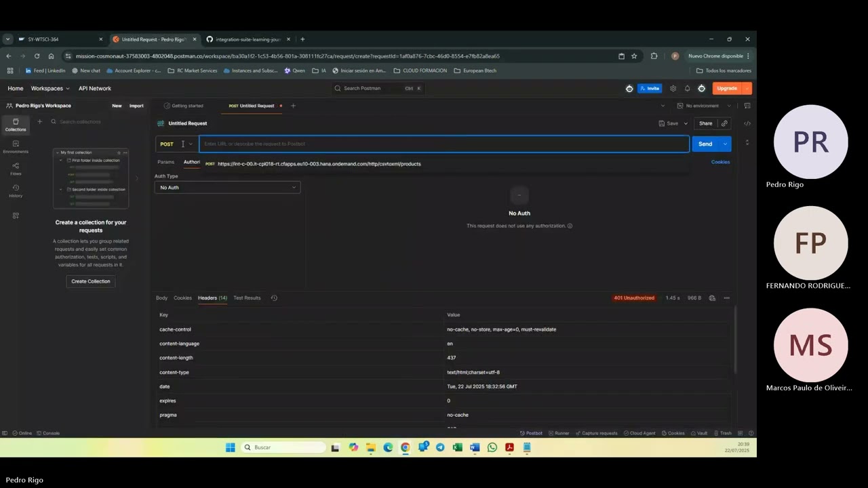Switch to the response Cookies tab
The image size is (868, 488).
tap(182, 298)
